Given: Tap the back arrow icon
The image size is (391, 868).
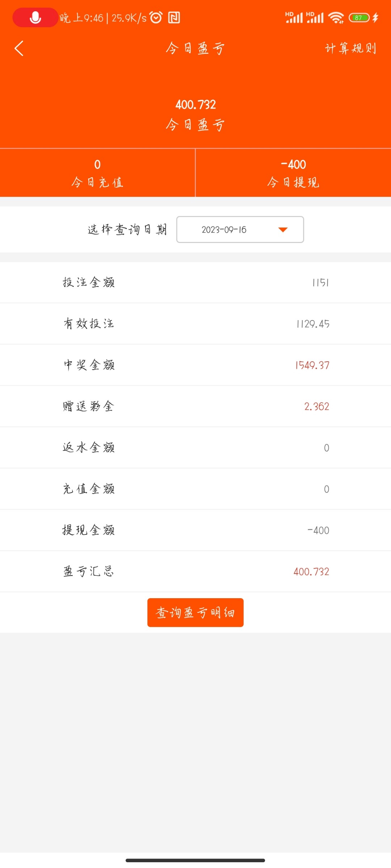Looking at the screenshot, I should 19,48.
